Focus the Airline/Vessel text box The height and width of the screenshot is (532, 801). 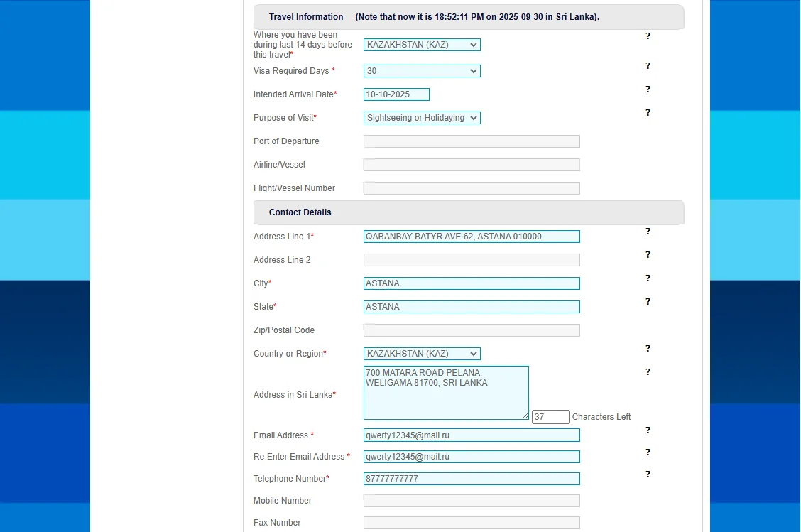point(472,165)
